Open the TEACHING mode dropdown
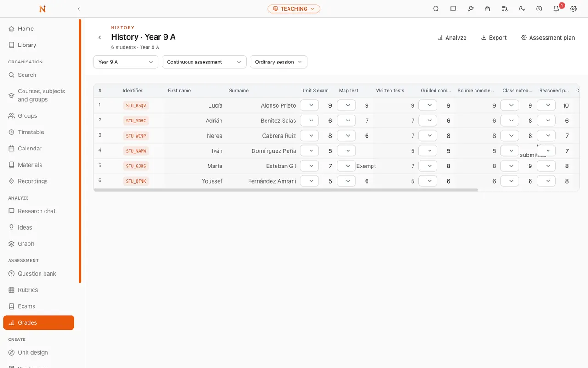 [x=294, y=9]
